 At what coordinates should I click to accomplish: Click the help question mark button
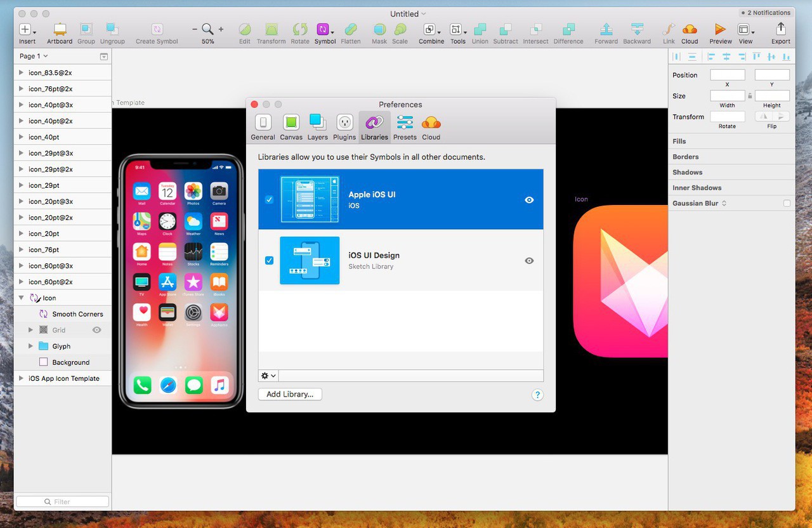pos(537,395)
